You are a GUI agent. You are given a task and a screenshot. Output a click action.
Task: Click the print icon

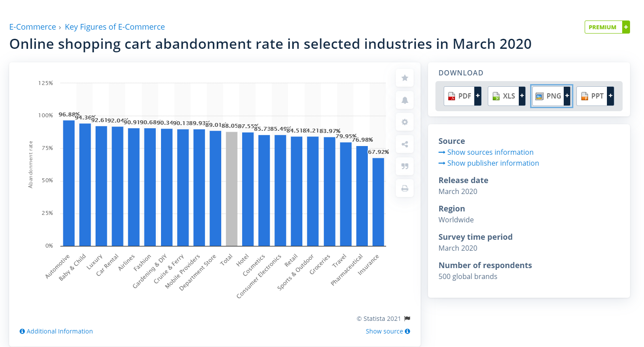point(404,188)
